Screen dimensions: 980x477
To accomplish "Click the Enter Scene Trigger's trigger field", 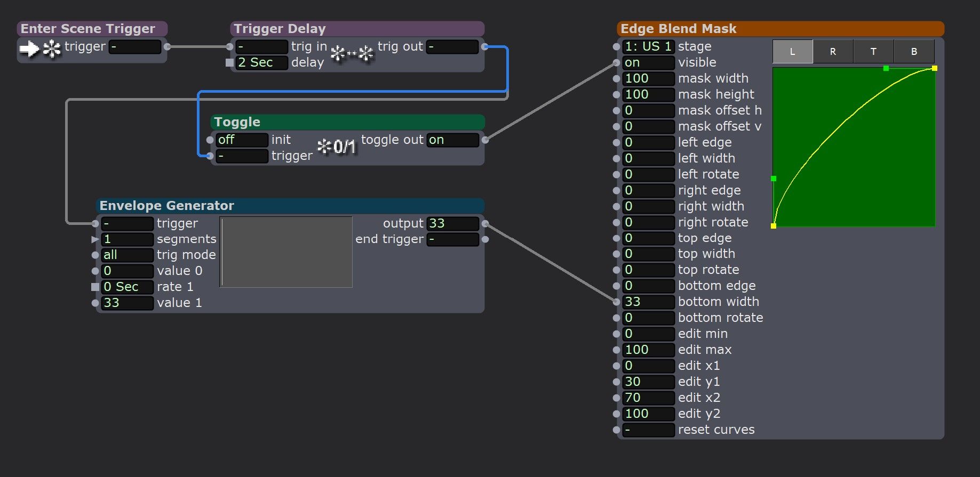I will (x=134, y=47).
